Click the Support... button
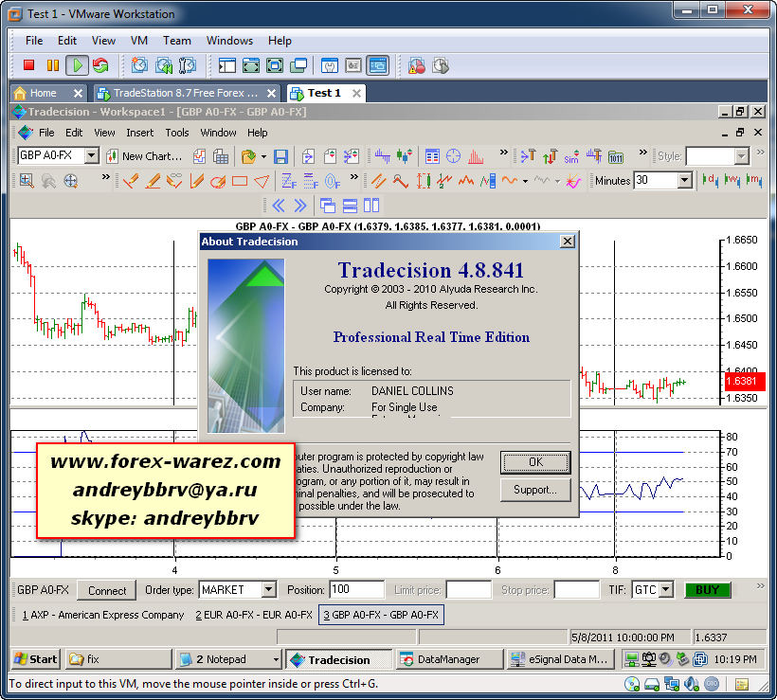 coord(535,490)
